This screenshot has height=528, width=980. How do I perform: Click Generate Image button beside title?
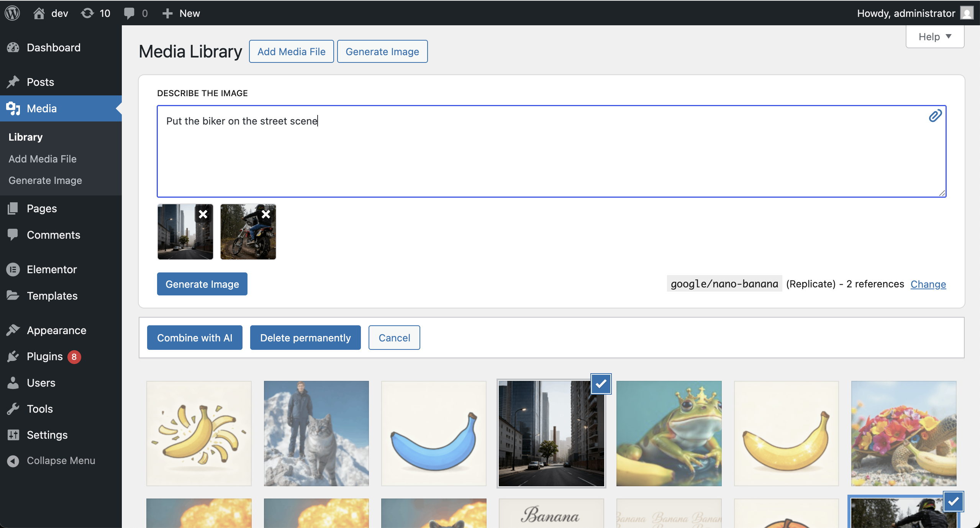382,51
